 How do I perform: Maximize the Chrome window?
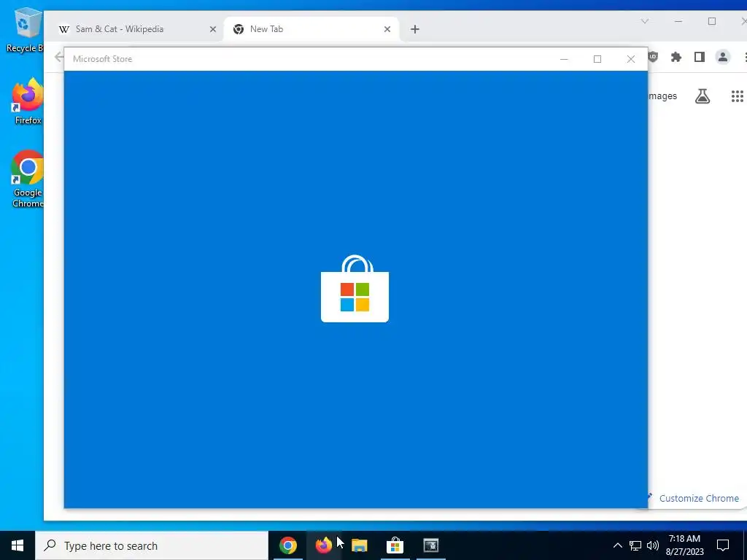(712, 21)
